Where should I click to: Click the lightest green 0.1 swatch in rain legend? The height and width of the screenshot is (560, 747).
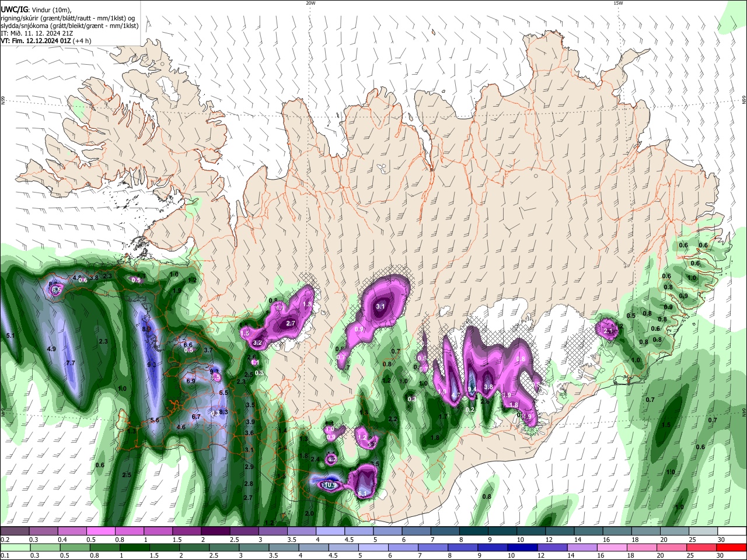point(15,548)
